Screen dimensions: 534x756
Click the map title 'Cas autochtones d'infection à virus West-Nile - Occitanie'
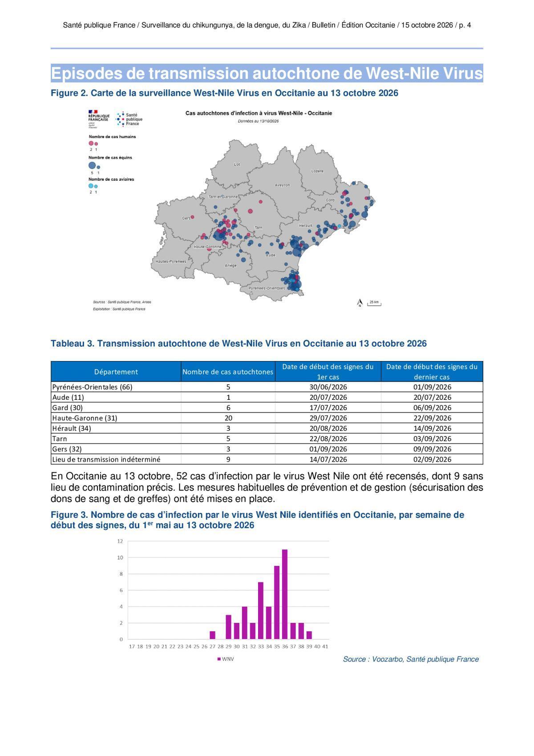[x=259, y=113]
